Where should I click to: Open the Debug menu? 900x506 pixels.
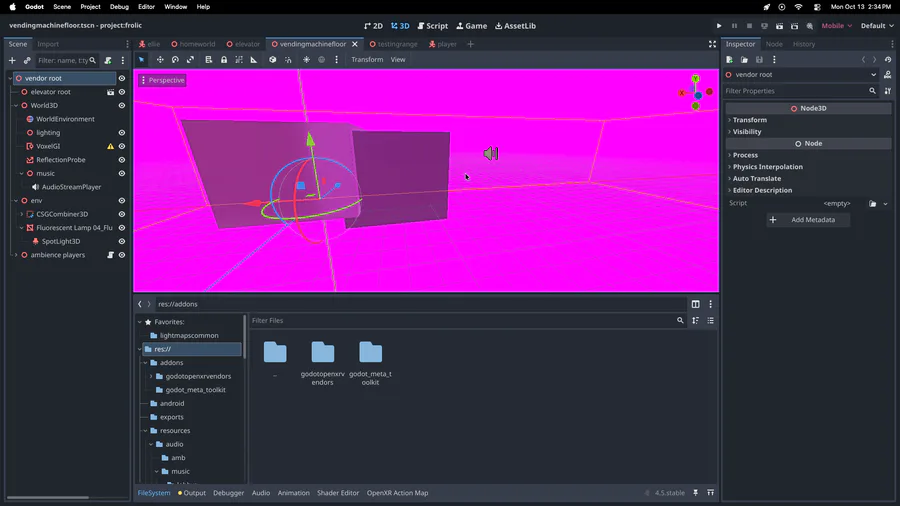(x=119, y=7)
